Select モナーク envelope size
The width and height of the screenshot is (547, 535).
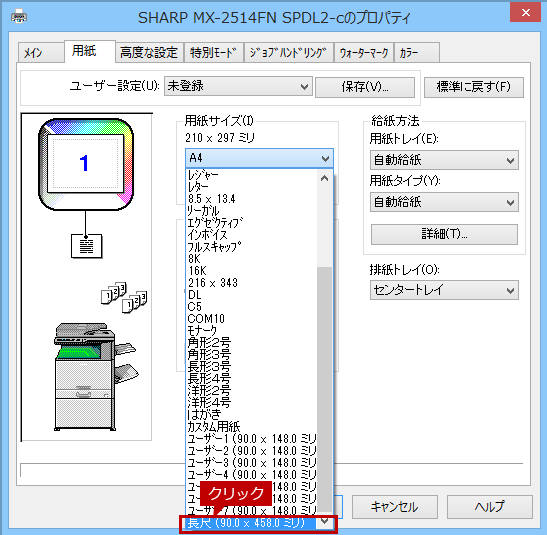coord(251,330)
